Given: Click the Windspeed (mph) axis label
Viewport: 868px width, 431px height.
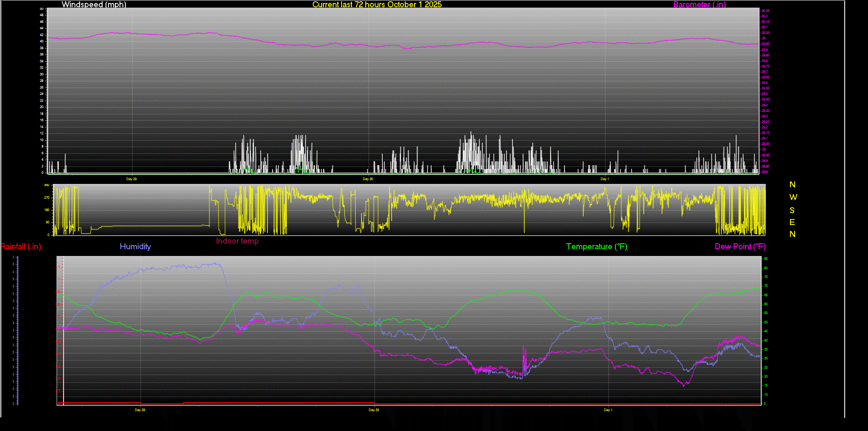Looking at the screenshot, I should click(94, 5).
